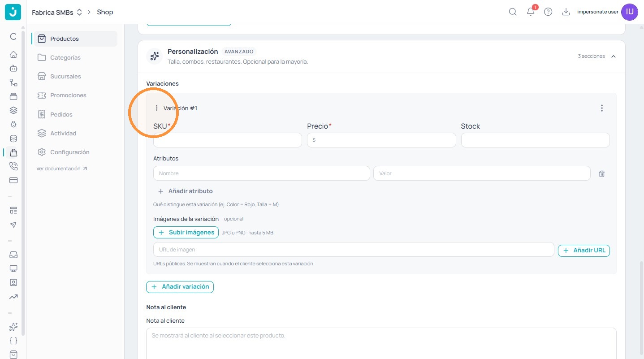This screenshot has height=359, width=644.
Task: Click the URL de imagen field
Action: 354,250
